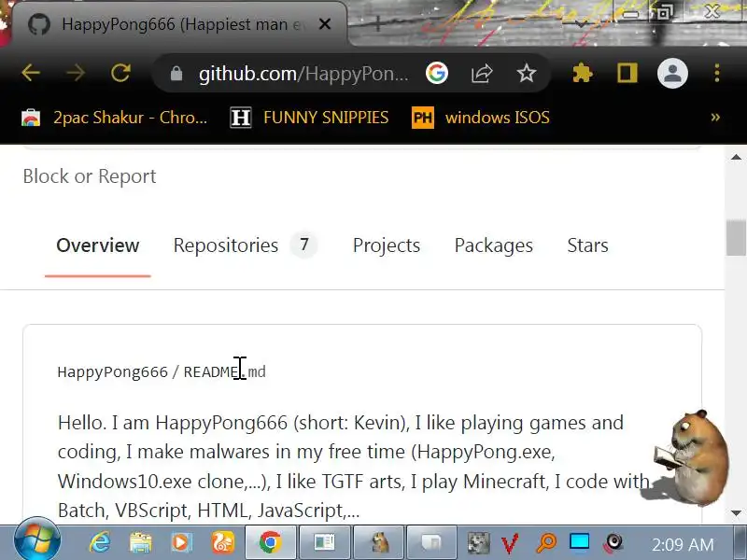
Task: Open the FUNNY SNIPPIES bookmark
Action: 309,118
